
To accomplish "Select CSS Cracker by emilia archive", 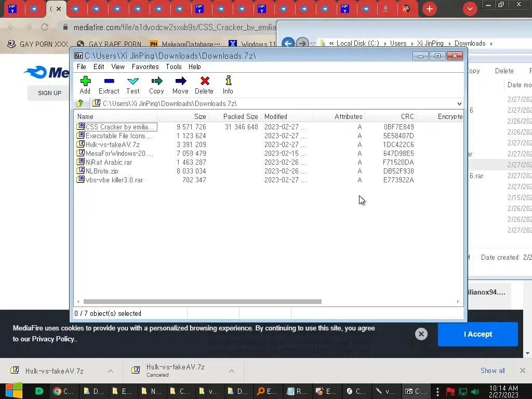I will [x=116, y=127].
